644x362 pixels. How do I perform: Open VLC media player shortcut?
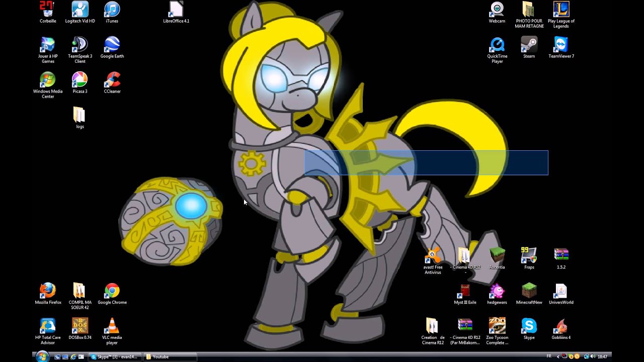(112, 332)
